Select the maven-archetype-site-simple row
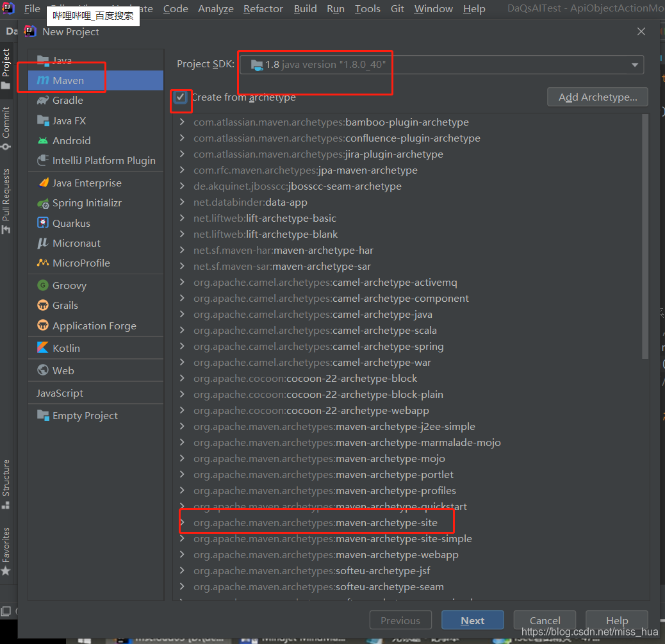Screen dimensions: 665x644 332,539
